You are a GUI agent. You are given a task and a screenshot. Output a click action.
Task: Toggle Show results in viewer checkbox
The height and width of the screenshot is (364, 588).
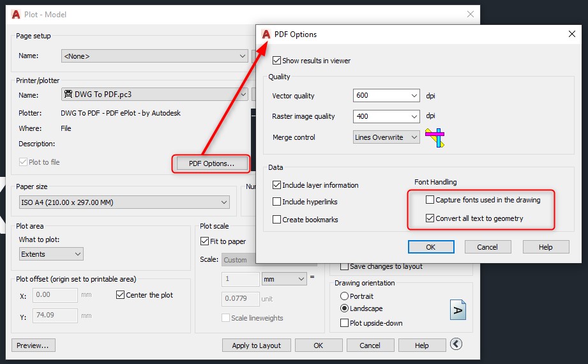point(276,61)
